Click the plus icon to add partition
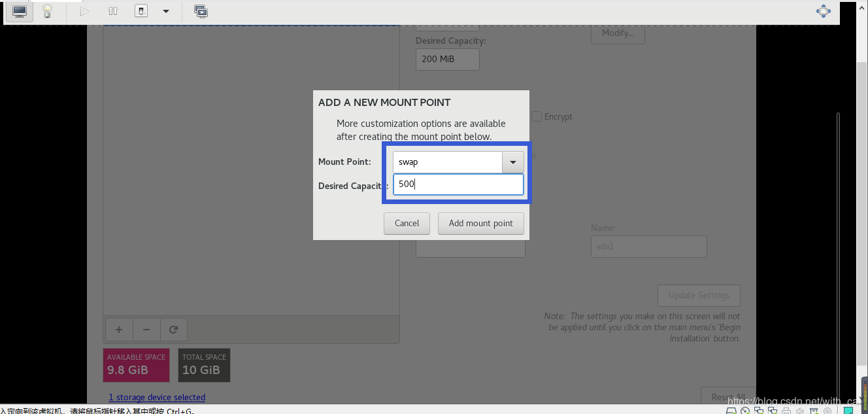This screenshot has height=414, width=868. [118, 330]
